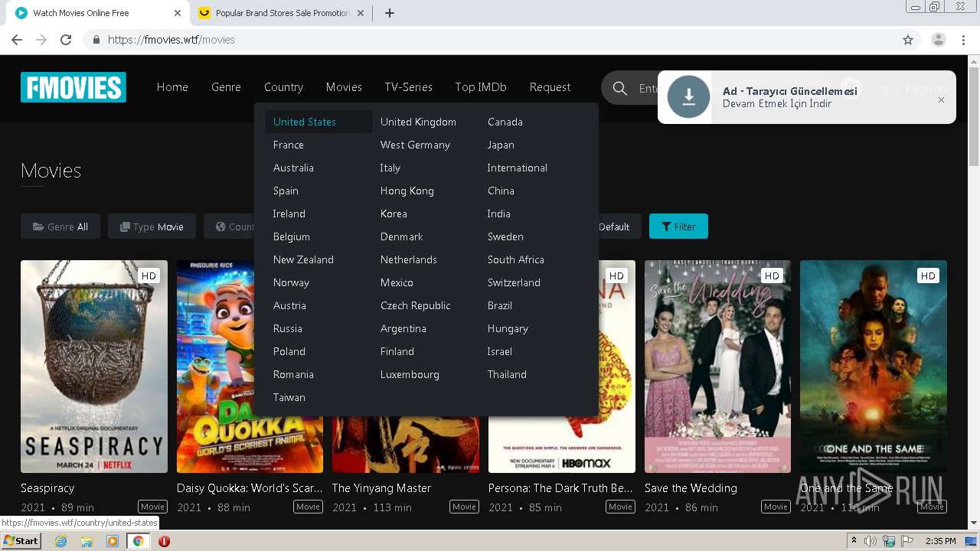Launch Internet Explorer from taskbar
Image resolution: width=980 pixels, height=551 pixels.
tap(60, 541)
